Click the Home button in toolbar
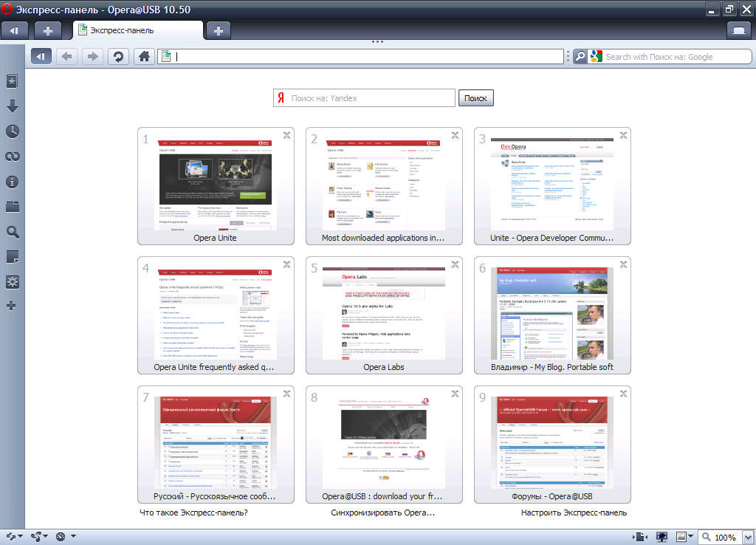This screenshot has width=756, height=545. 145,56
